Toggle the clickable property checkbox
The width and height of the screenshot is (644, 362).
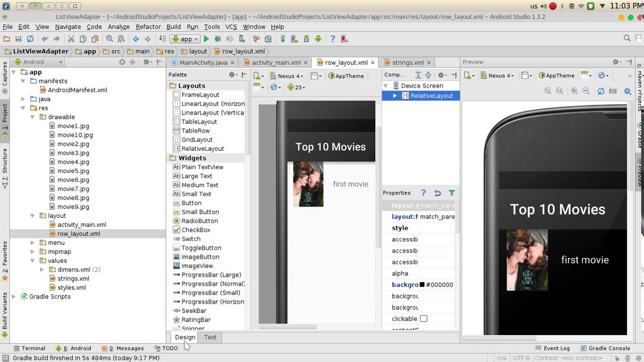[x=424, y=319]
